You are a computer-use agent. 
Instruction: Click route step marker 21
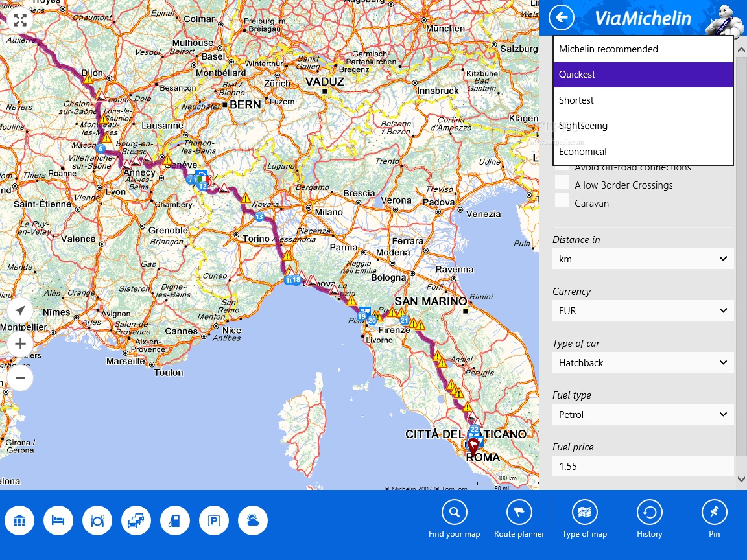coord(404,320)
